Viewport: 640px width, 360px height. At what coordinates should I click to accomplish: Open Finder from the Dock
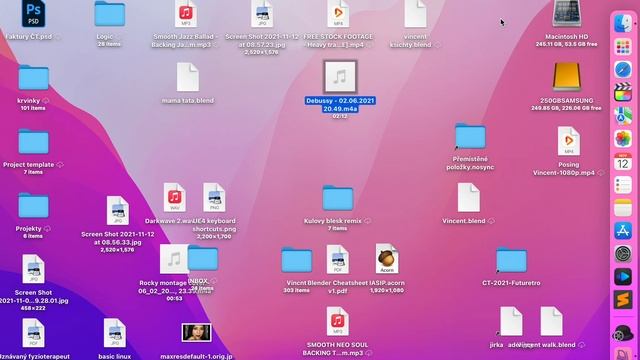(622, 24)
